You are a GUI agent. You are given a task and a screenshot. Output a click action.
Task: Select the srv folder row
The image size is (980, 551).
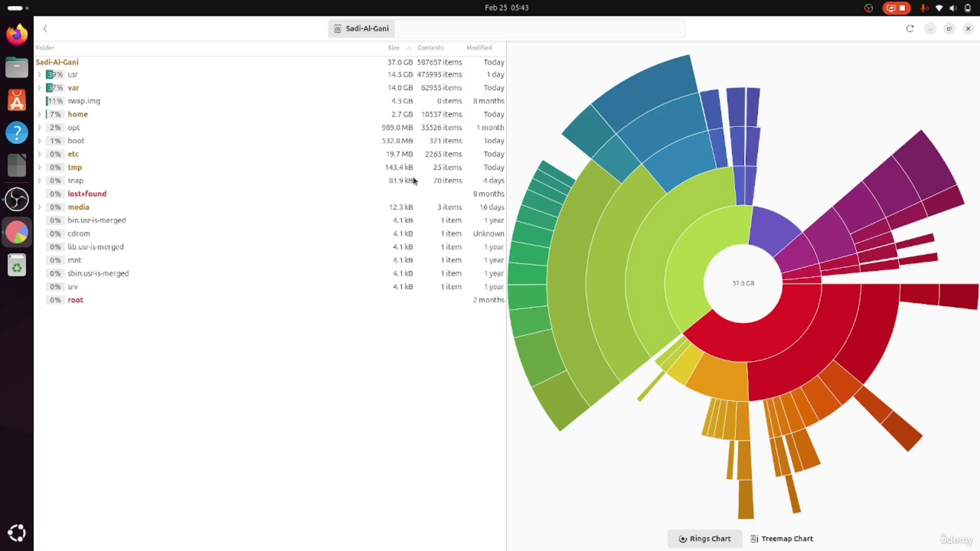[x=270, y=287]
